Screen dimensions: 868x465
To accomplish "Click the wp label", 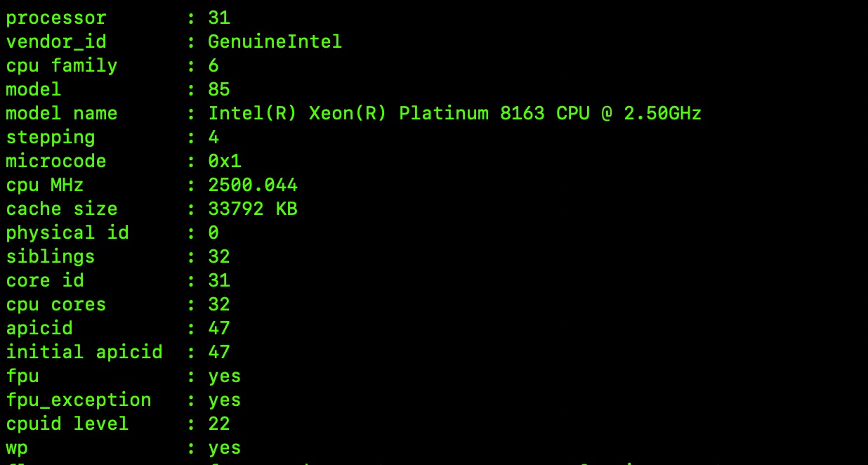I will coord(17,448).
